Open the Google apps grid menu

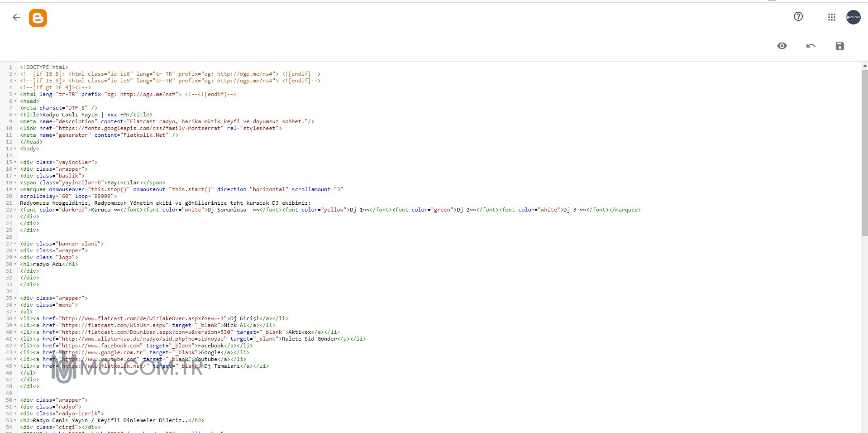click(831, 17)
